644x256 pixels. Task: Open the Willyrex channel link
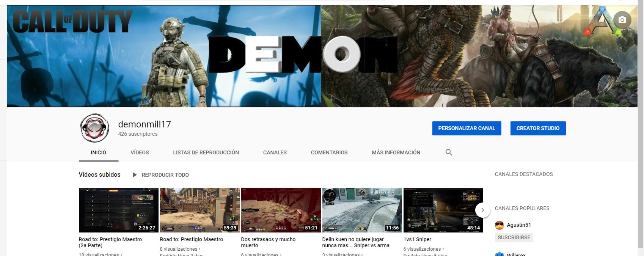(x=516, y=254)
